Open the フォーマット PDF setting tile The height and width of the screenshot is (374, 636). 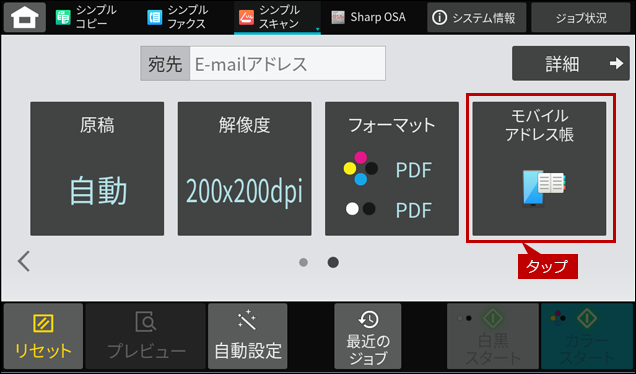coord(392,168)
